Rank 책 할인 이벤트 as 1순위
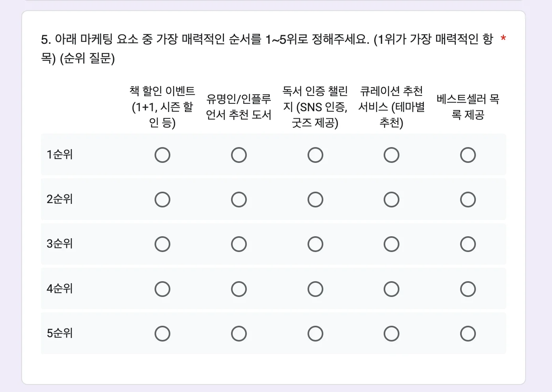The width and height of the screenshot is (552, 392). pos(162,155)
